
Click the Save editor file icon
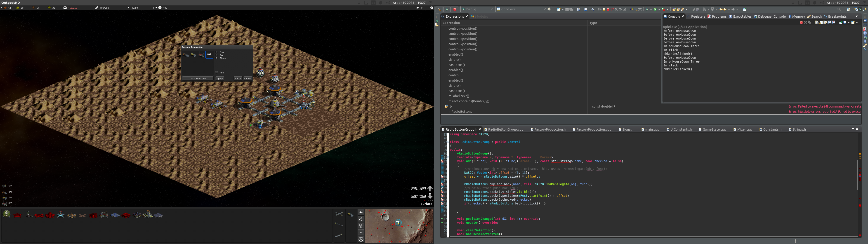(567, 9)
